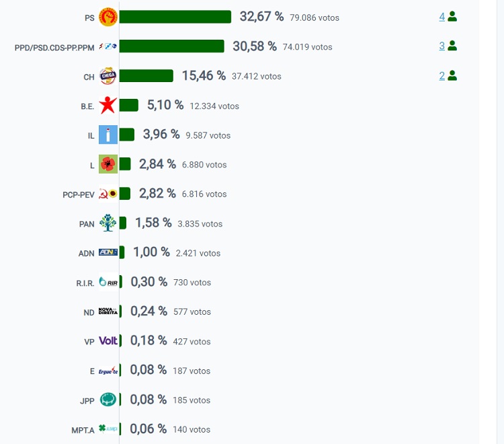Click the PCP-PEV hammer and sickle logo
The height and width of the screenshot is (444, 504).
point(108,194)
